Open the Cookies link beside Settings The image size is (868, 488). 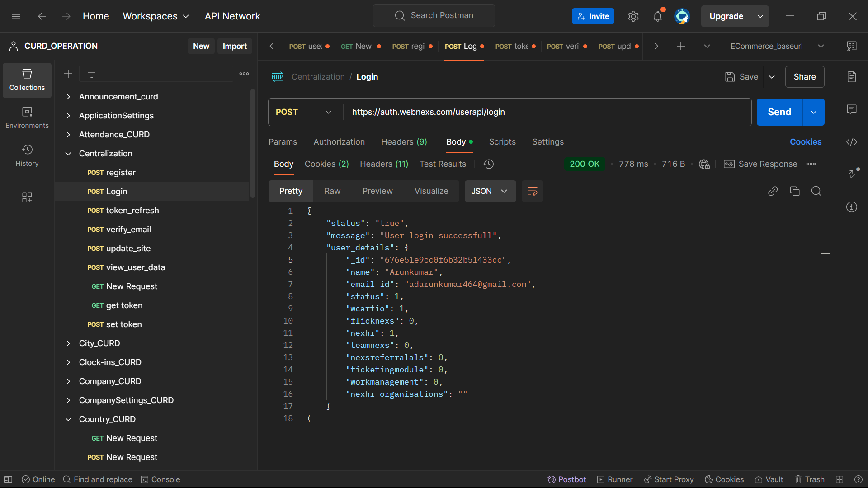(805, 142)
